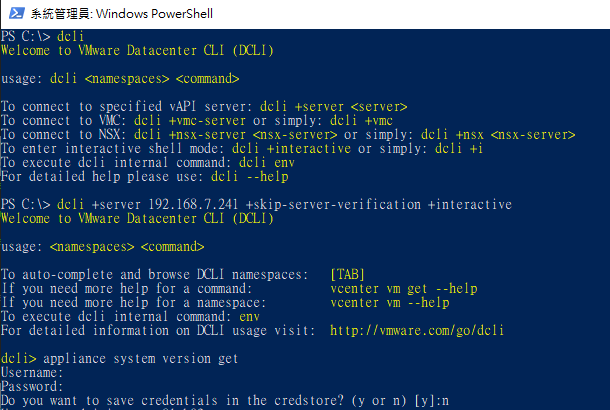
Task: Click the 'dcli env' internal command text
Action: pyautogui.click(x=266, y=163)
